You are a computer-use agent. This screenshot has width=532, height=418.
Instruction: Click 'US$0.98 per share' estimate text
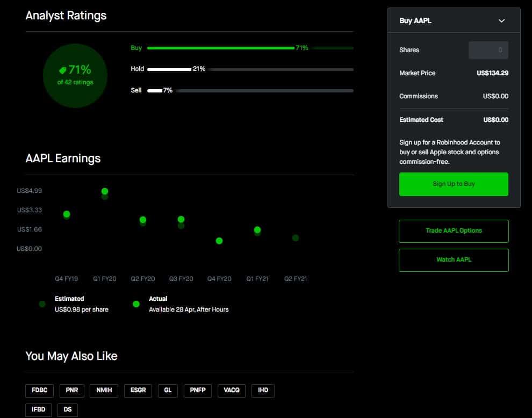coord(82,309)
